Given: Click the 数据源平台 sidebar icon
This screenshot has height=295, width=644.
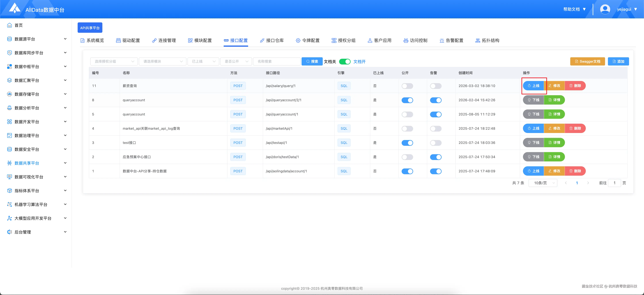Looking at the screenshot, I should point(9,39).
